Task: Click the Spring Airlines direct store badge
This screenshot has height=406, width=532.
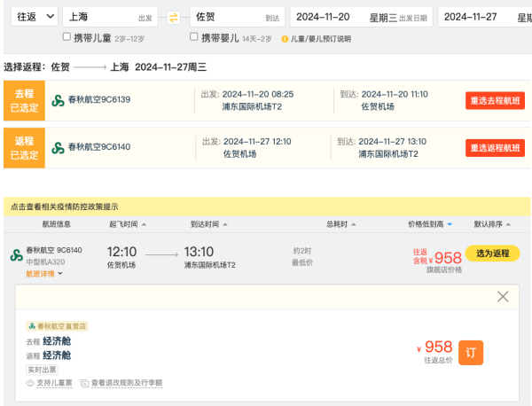Action: pos(57,326)
